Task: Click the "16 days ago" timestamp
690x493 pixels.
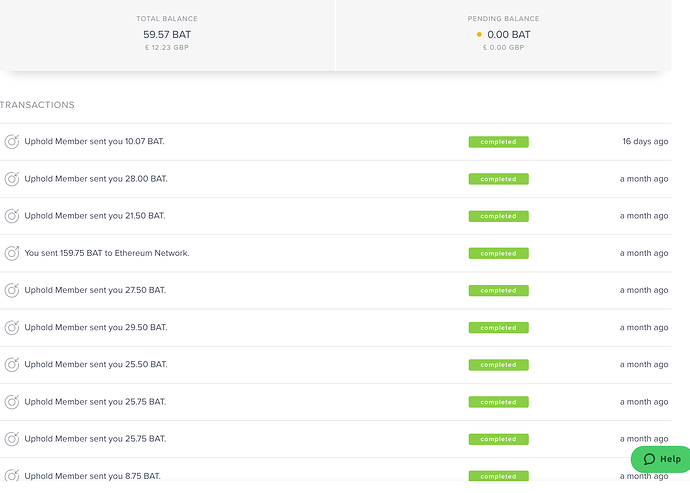Action: [645, 142]
